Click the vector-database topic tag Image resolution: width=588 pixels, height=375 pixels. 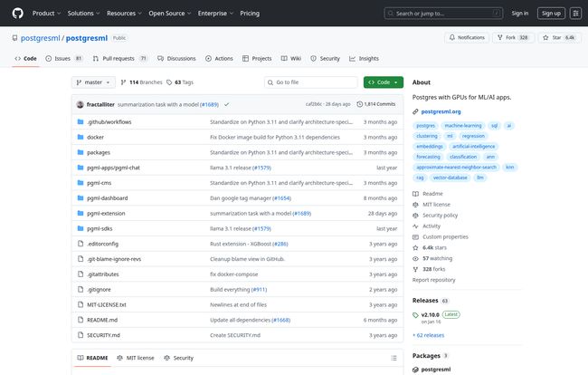coord(450,178)
